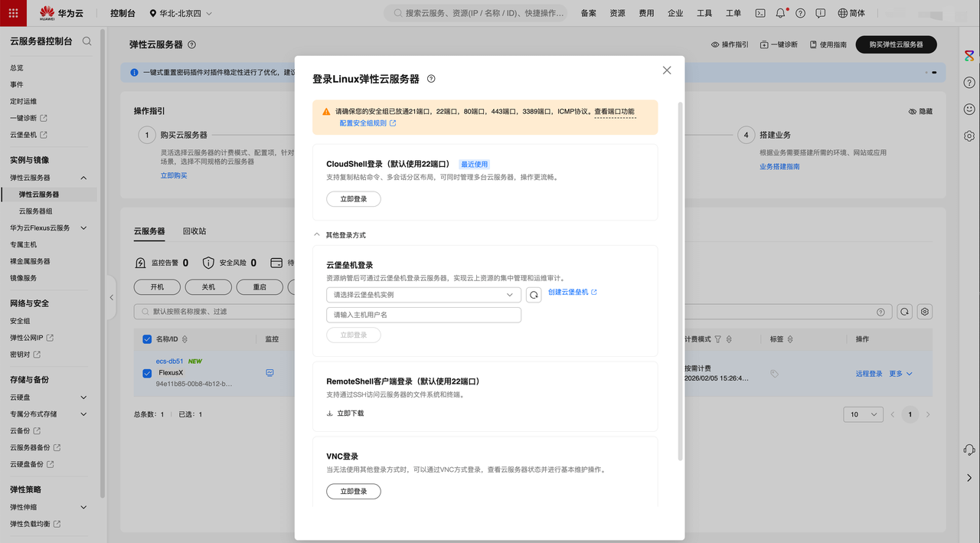Screen dimensions: 980x543
Task: Open the 请选择云堡垒机实例 dropdown
Action: point(423,295)
